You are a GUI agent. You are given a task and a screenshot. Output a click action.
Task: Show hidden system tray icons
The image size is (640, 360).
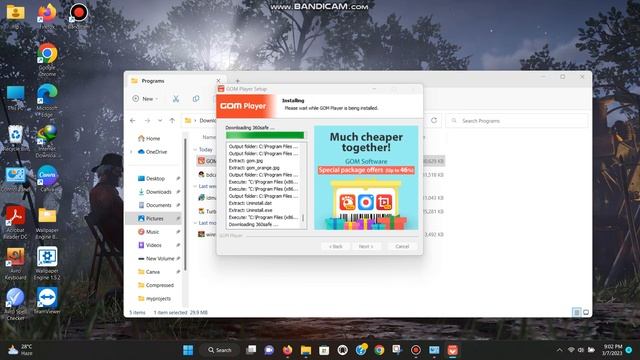click(560, 350)
